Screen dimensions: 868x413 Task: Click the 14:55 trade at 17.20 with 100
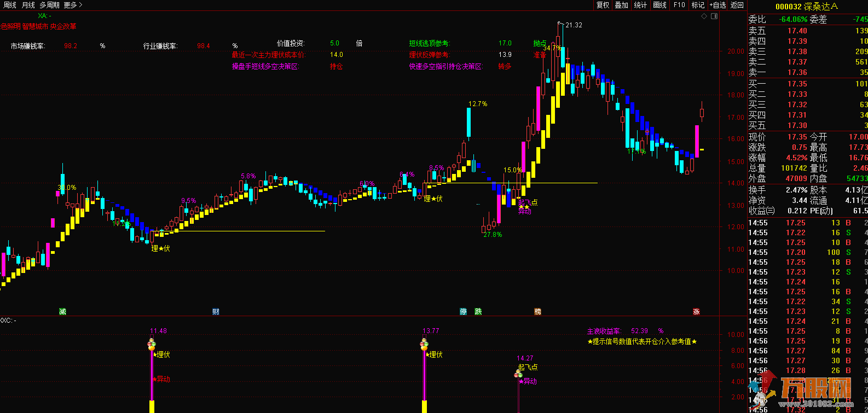pyautogui.click(x=808, y=252)
